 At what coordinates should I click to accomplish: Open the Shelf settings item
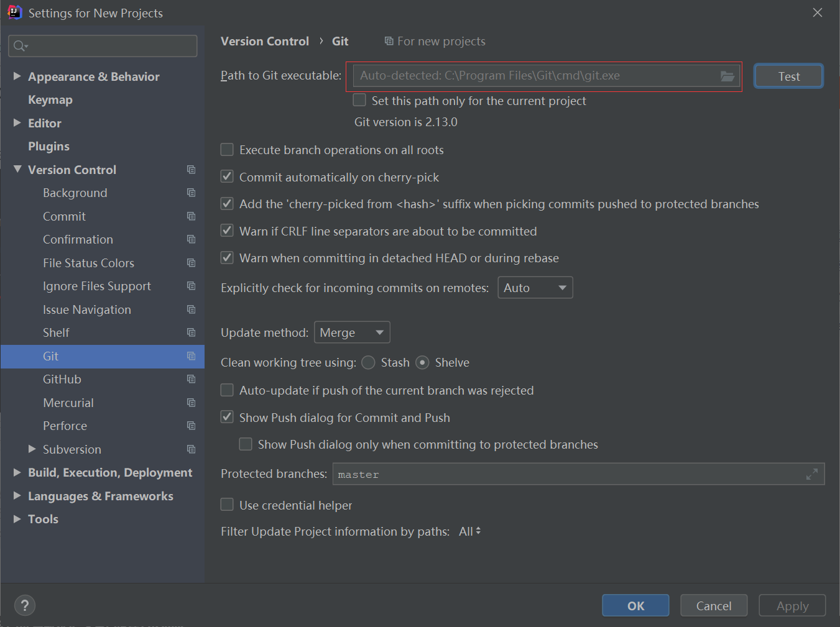click(56, 332)
